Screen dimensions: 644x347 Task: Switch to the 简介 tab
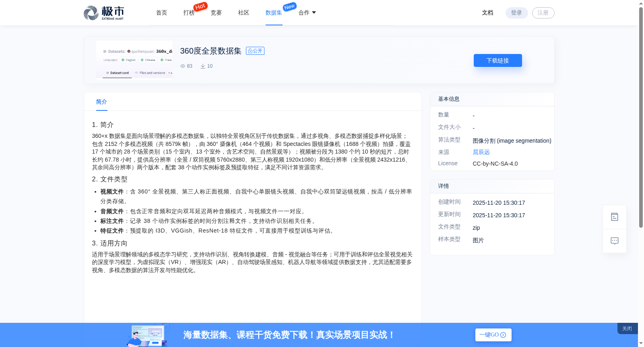[x=101, y=102]
